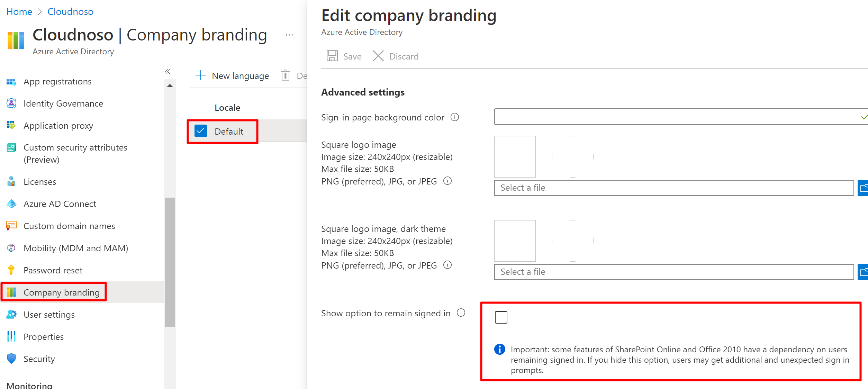
Task: Collapse the sidebar with double chevron
Action: [x=168, y=72]
